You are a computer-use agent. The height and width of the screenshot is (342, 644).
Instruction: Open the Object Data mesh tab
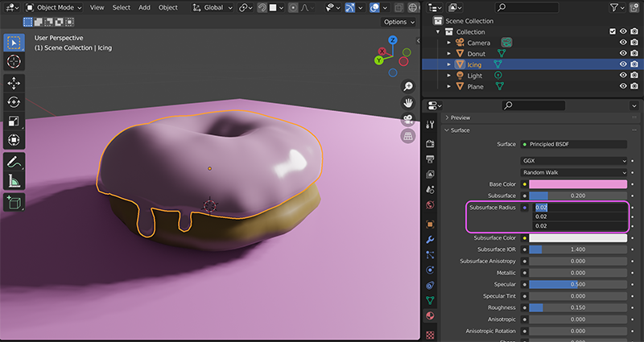[430, 300]
